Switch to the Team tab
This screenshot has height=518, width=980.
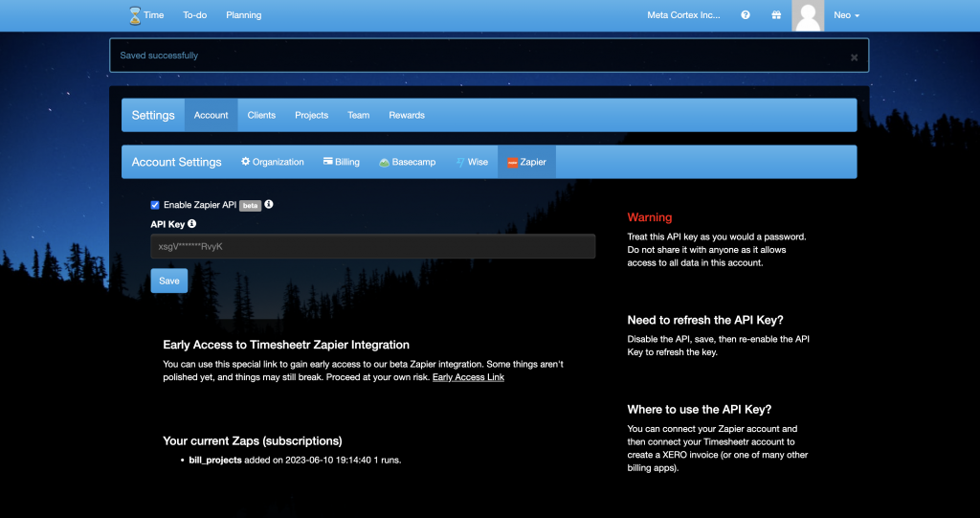coord(358,115)
